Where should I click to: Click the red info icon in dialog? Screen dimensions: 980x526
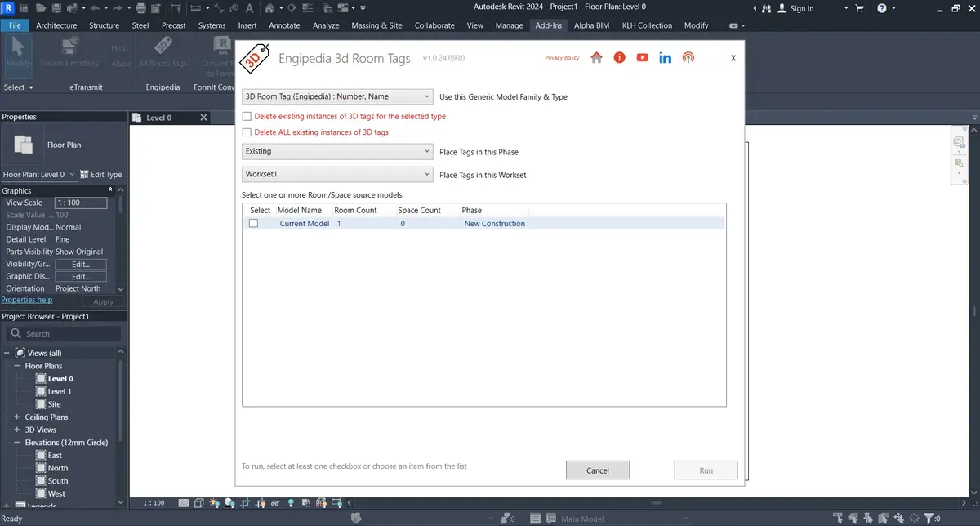click(x=619, y=58)
